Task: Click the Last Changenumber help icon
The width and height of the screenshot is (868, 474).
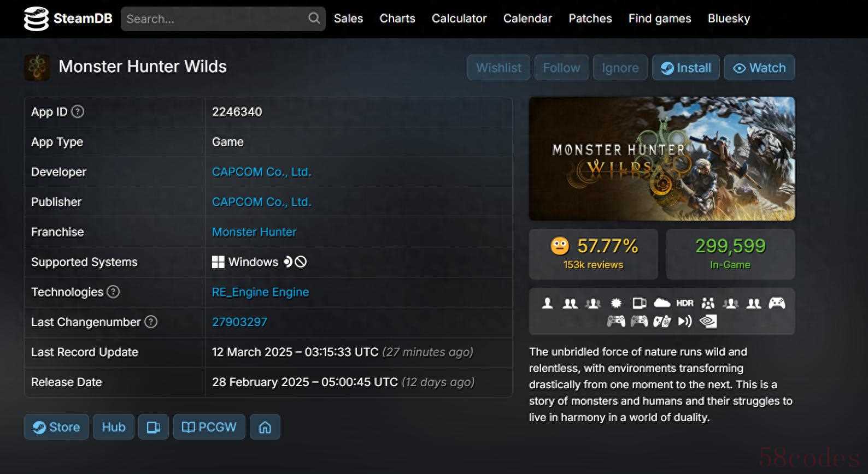Action: (x=151, y=322)
